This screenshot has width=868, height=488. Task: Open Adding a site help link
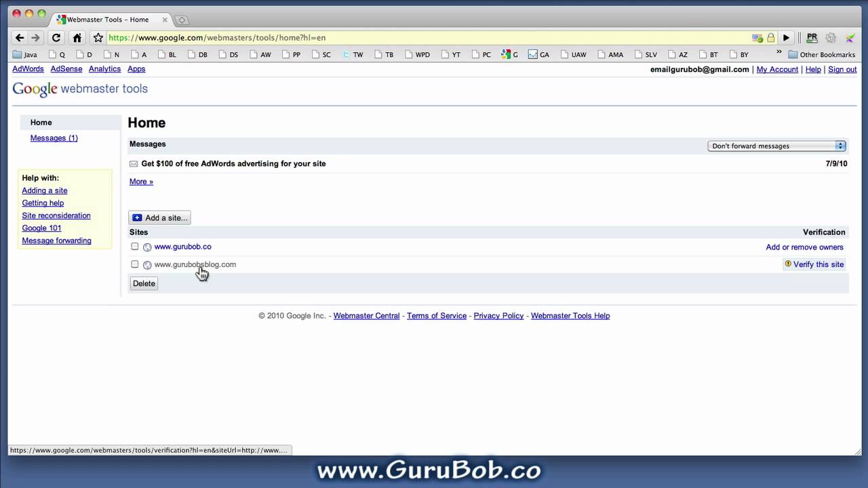pyautogui.click(x=45, y=191)
